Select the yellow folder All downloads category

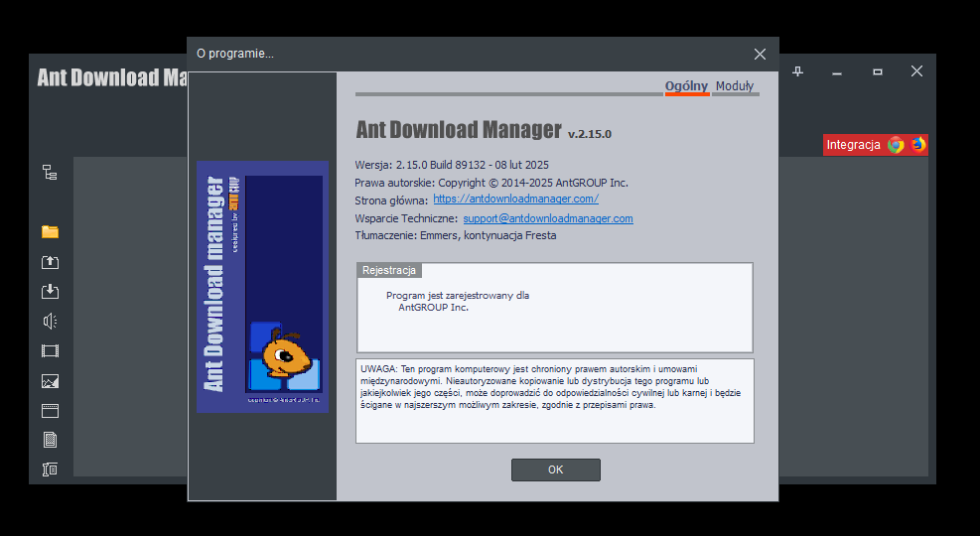[50, 231]
